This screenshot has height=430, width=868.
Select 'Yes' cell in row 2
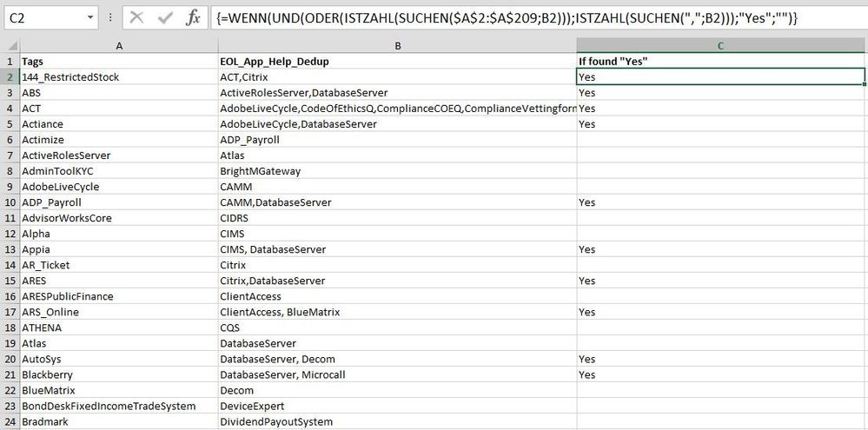coord(721,77)
